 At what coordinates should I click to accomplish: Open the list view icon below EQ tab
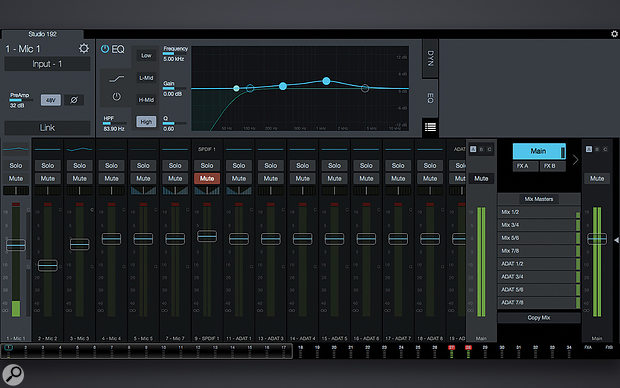point(430,127)
